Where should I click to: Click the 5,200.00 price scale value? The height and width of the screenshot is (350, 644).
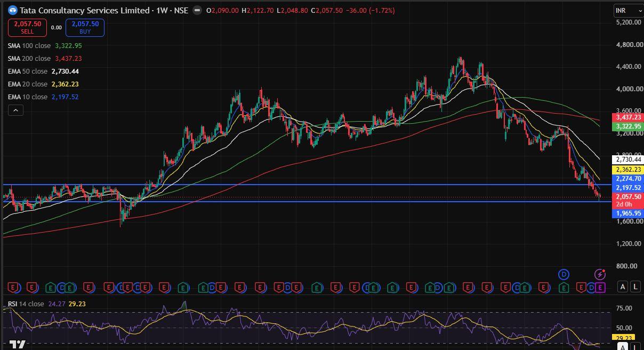(629, 22)
